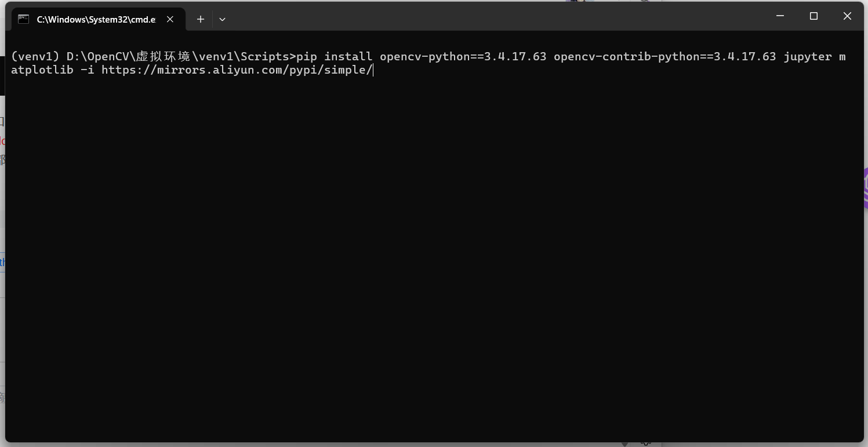Click the purple icon at the right screen edge

click(865, 186)
